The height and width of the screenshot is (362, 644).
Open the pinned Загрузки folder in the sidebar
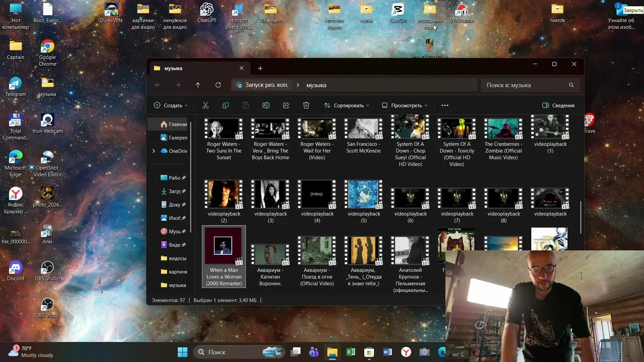pyautogui.click(x=174, y=192)
